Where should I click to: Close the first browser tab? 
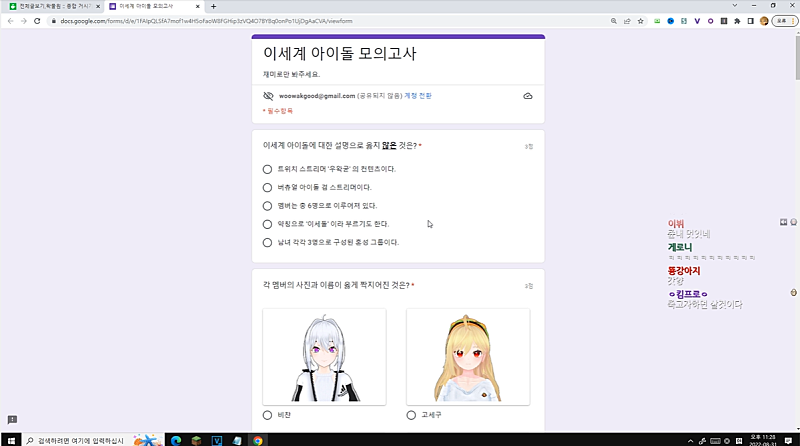coord(98,6)
